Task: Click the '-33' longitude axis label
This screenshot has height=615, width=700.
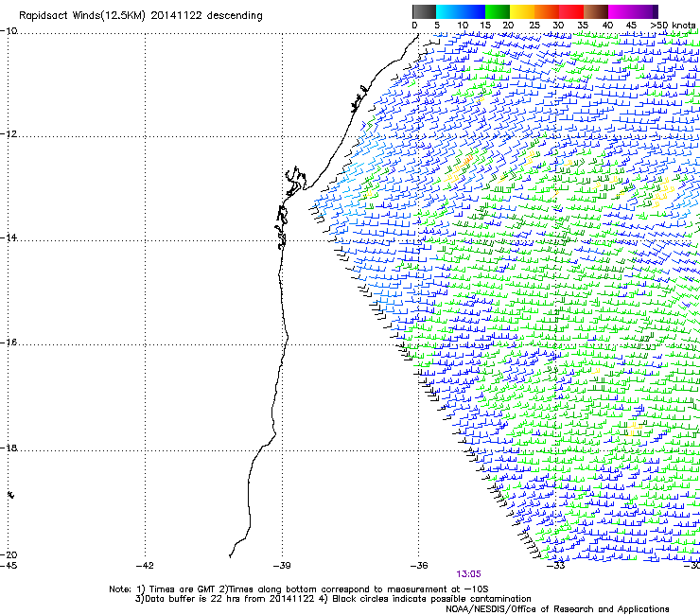Action: pos(556,566)
